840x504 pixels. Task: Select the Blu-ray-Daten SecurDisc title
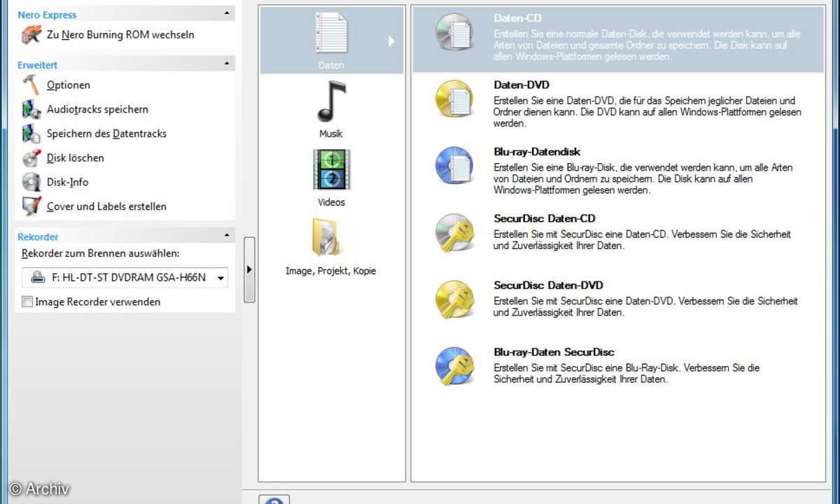pyautogui.click(x=554, y=351)
